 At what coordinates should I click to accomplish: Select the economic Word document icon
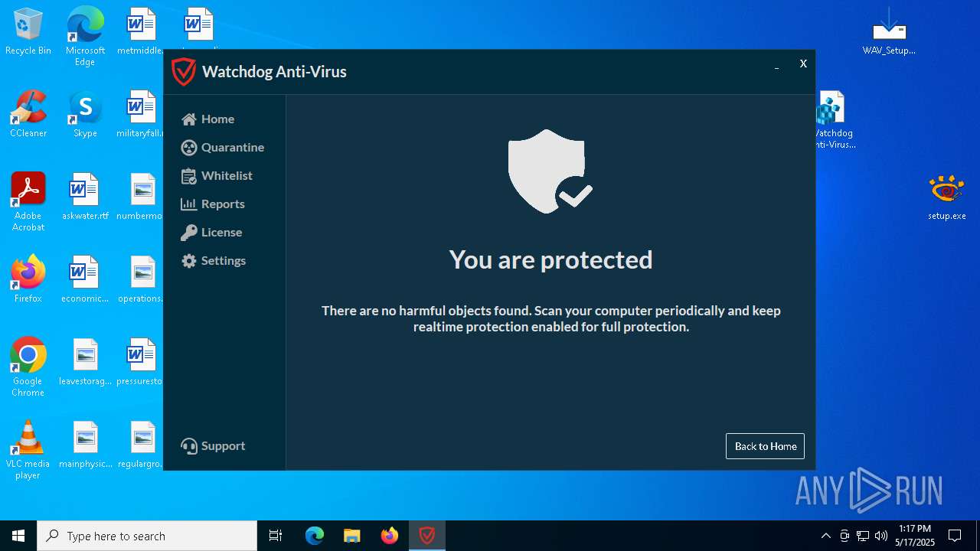click(x=85, y=279)
